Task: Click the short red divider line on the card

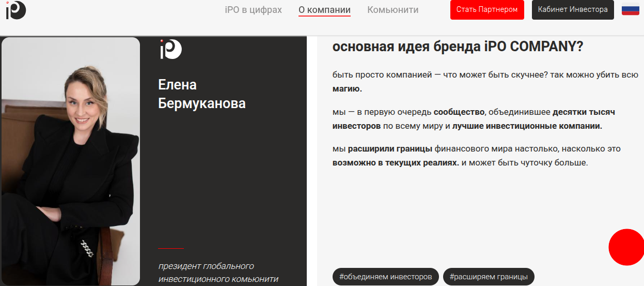Action: point(170,249)
